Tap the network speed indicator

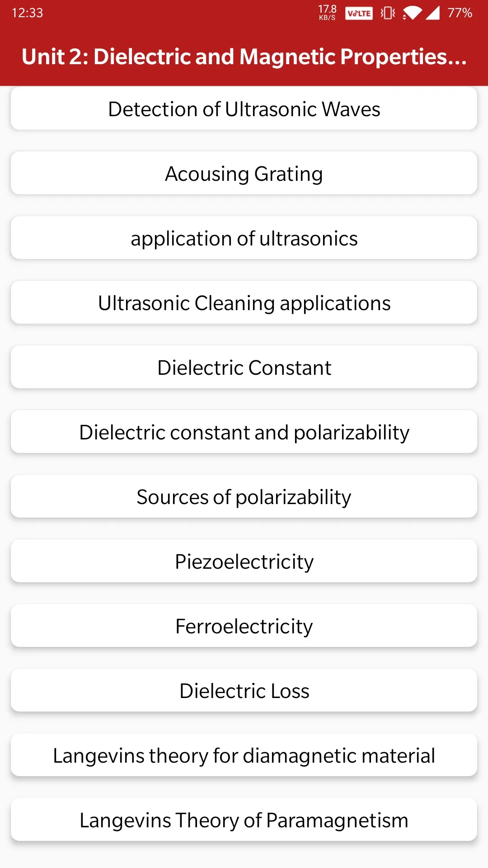click(x=327, y=13)
